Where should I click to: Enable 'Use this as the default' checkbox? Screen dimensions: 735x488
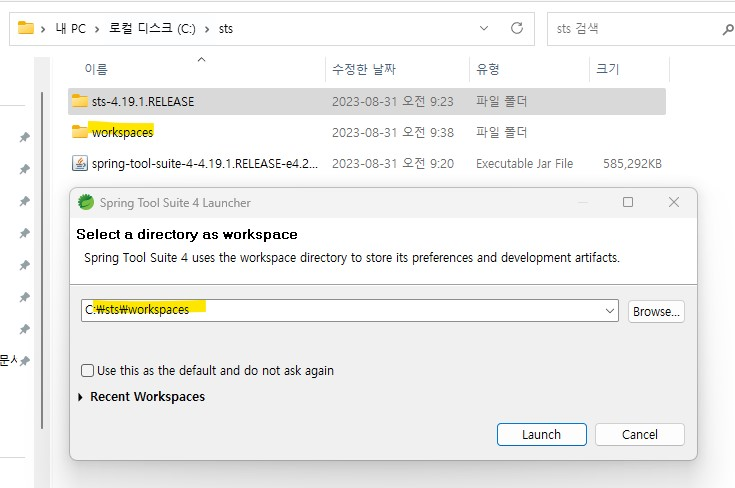coord(87,371)
